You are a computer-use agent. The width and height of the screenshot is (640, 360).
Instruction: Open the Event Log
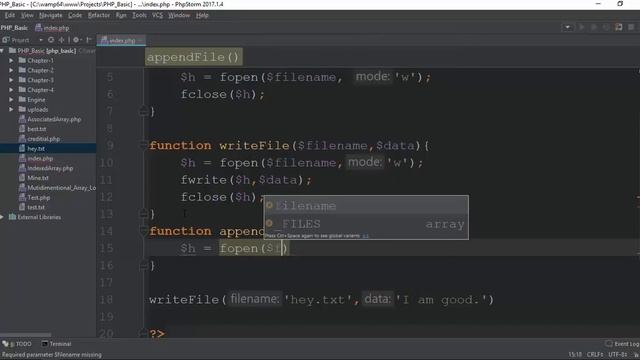pos(623,344)
